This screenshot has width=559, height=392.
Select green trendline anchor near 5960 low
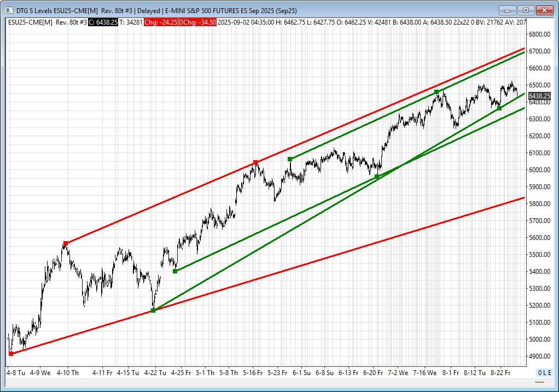(377, 177)
